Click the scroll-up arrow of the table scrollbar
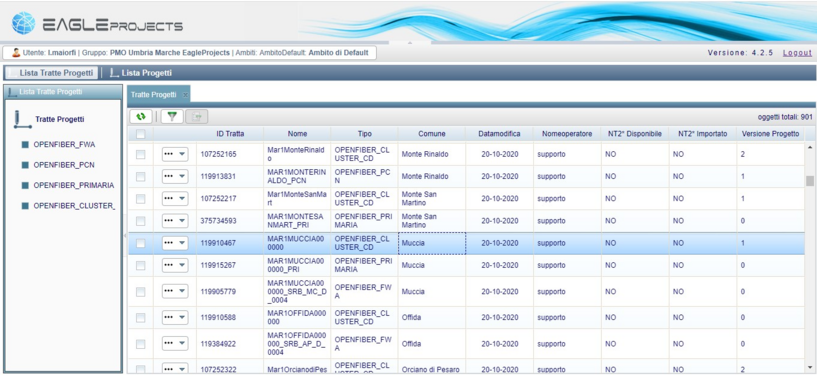The width and height of the screenshot is (817, 377). [x=810, y=147]
